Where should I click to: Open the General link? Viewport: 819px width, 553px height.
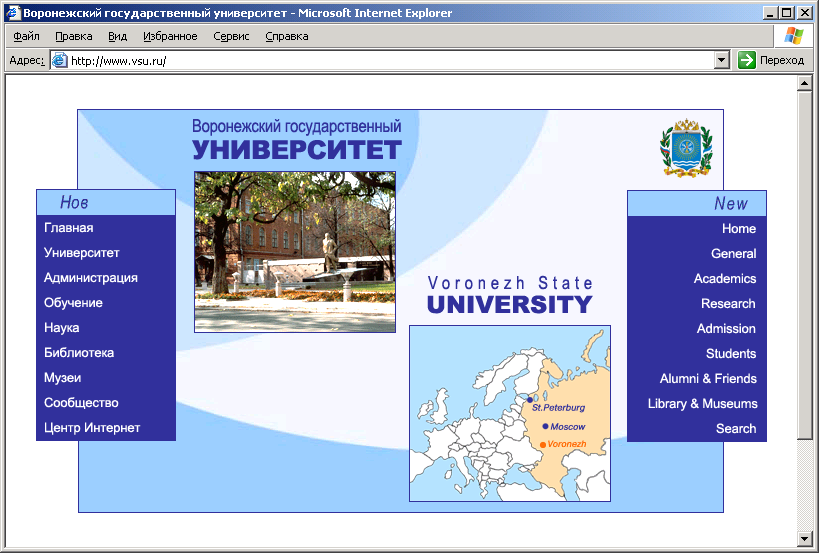click(x=733, y=254)
